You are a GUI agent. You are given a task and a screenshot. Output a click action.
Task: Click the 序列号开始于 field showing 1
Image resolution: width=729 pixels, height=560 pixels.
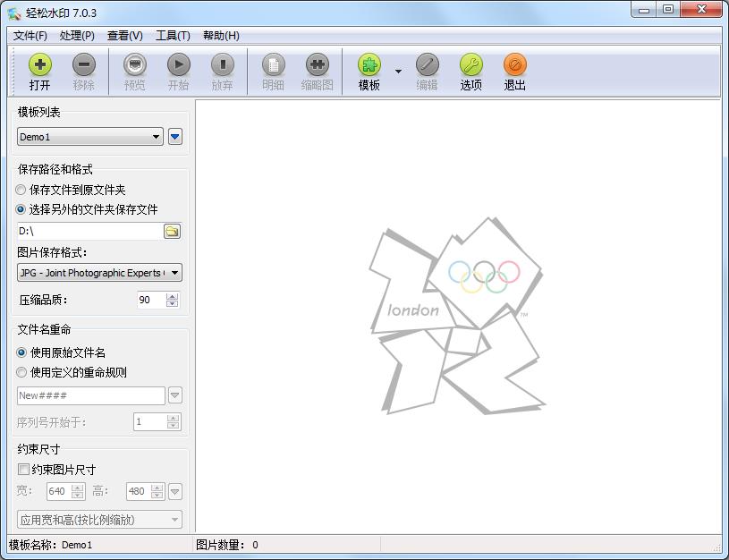click(x=150, y=422)
